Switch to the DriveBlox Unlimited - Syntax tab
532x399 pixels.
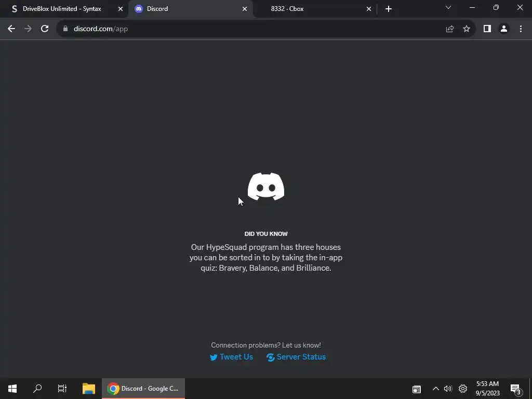63,9
